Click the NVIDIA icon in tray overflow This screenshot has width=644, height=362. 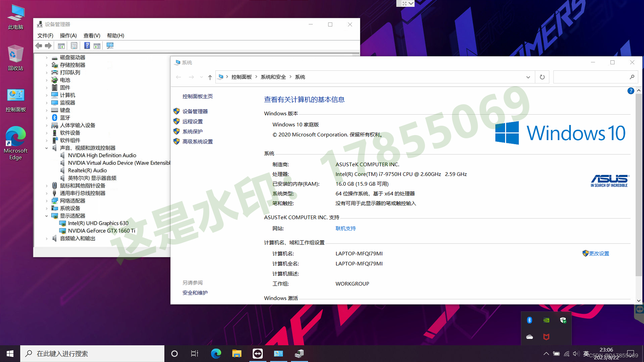click(546, 320)
